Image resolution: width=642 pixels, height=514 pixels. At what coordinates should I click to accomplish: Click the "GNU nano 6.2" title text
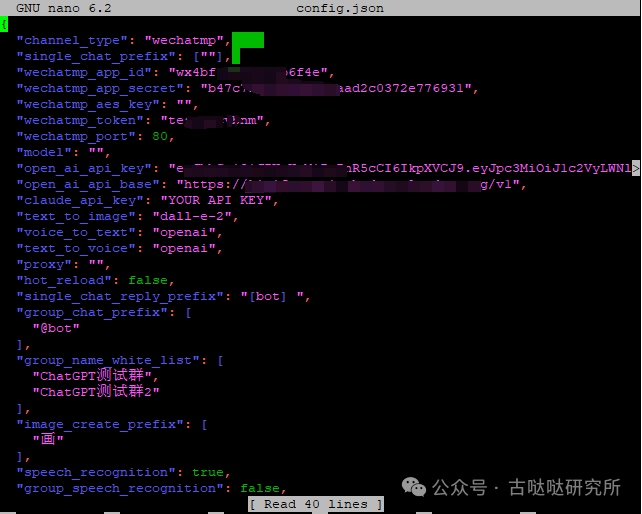(64, 8)
